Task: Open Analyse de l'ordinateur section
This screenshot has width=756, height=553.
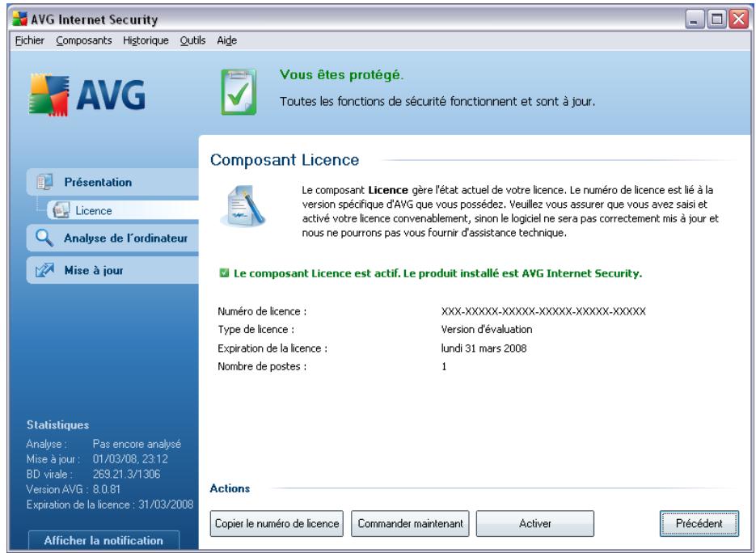Action: point(113,238)
